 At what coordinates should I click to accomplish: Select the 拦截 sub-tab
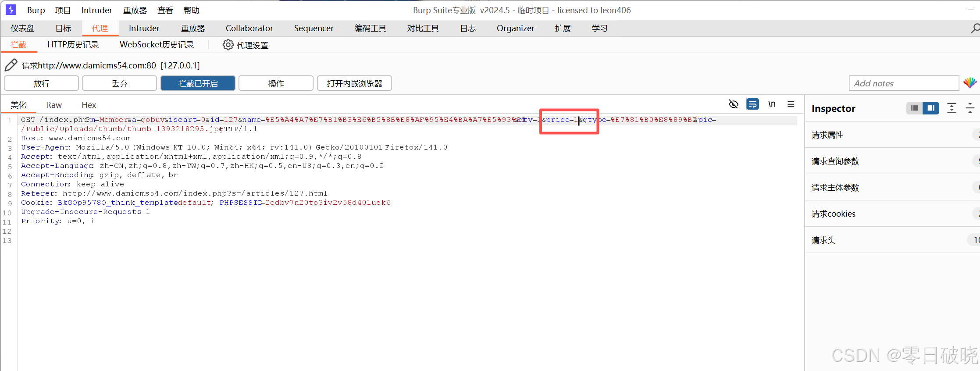18,45
